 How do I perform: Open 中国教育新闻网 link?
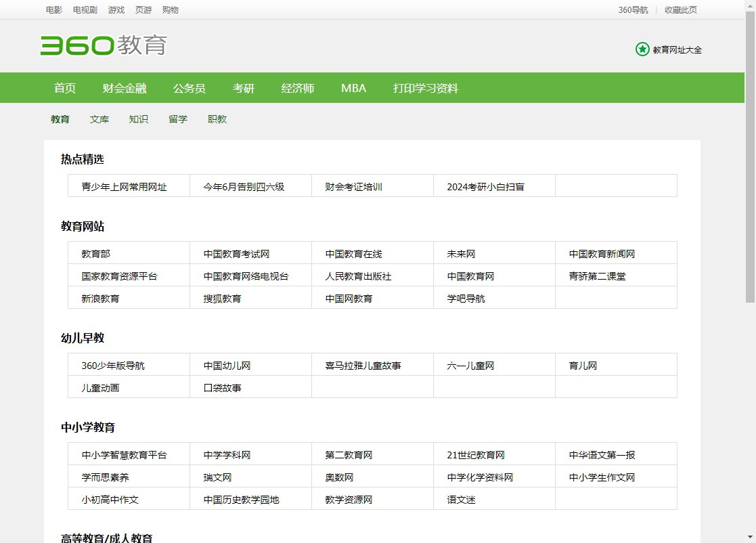(602, 254)
